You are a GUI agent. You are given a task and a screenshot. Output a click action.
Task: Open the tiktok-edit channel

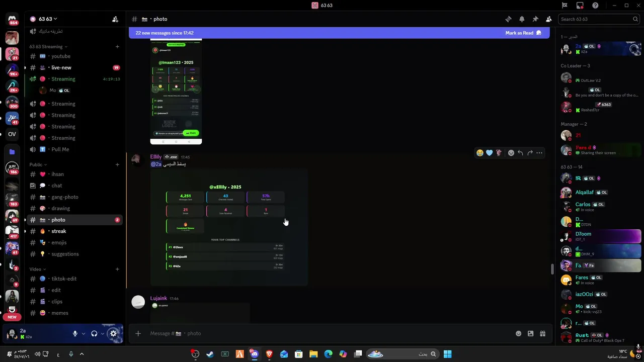tap(75, 279)
